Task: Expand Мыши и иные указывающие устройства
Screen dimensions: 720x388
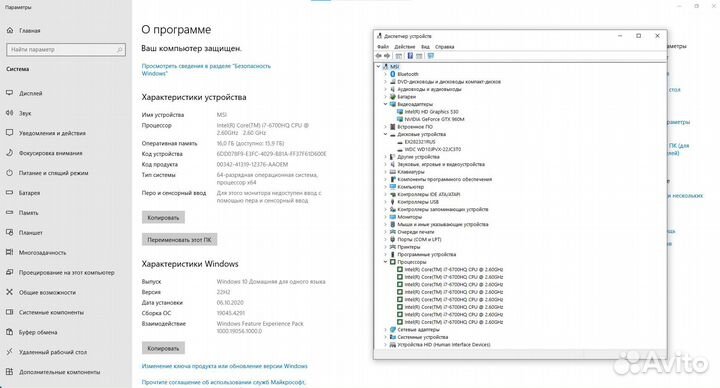Action: (x=386, y=225)
